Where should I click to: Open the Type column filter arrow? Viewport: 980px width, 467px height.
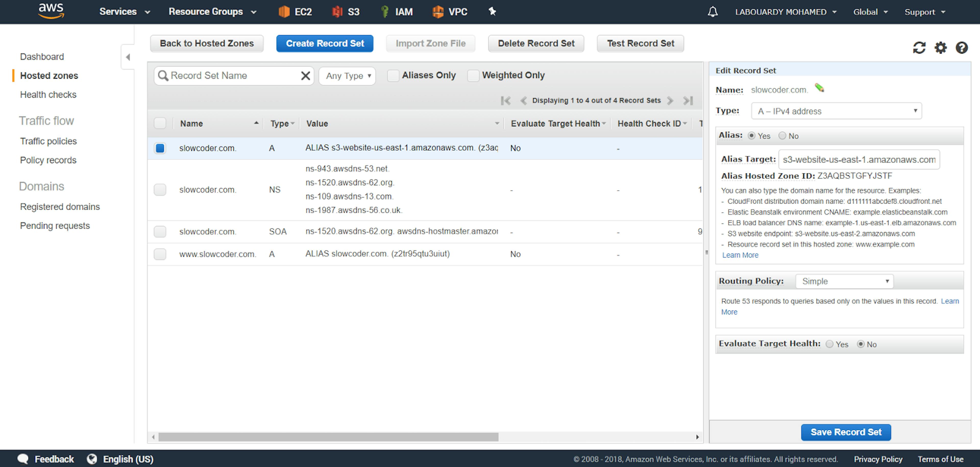pyautogui.click(x=292, y=124)
